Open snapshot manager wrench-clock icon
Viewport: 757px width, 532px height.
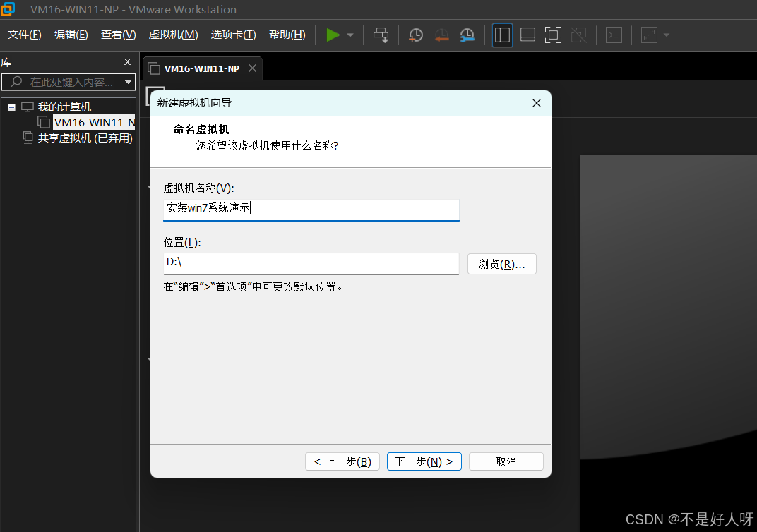[467, 35]
